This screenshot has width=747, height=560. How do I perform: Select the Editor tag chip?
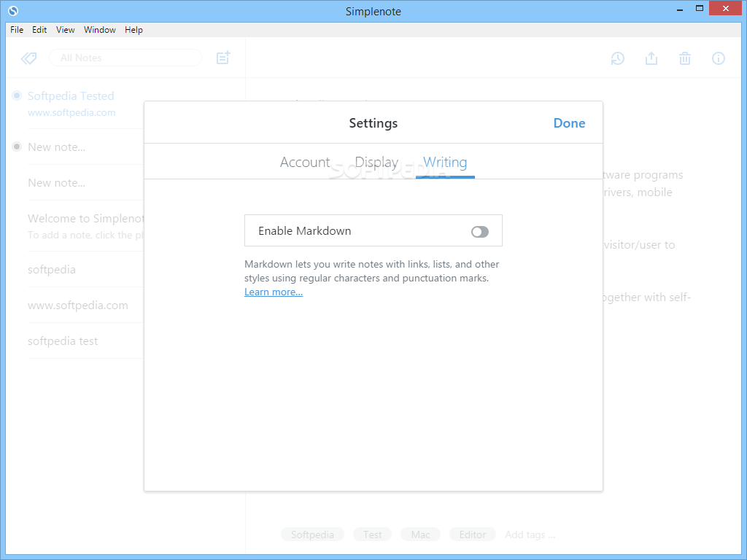pyautogui.click(x=473, y=534)
